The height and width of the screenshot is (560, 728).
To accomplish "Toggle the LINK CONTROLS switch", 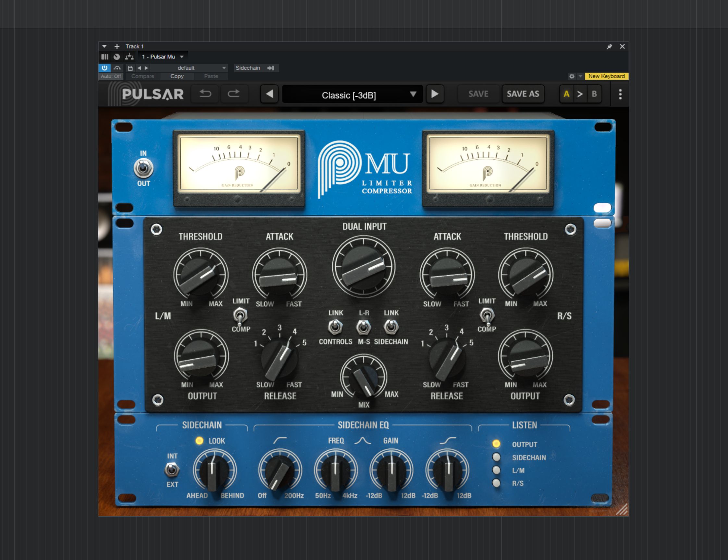I will (335, 327).
